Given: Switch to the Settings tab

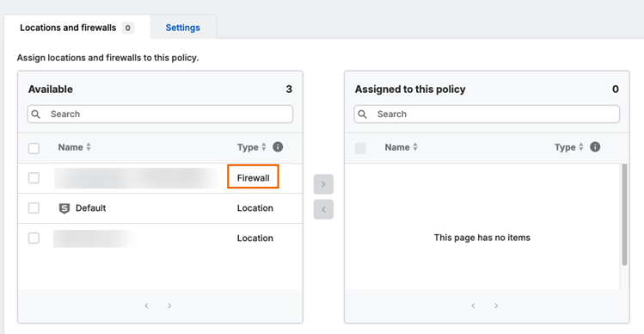Looking at the screenshot, I should tap(183, 28).
